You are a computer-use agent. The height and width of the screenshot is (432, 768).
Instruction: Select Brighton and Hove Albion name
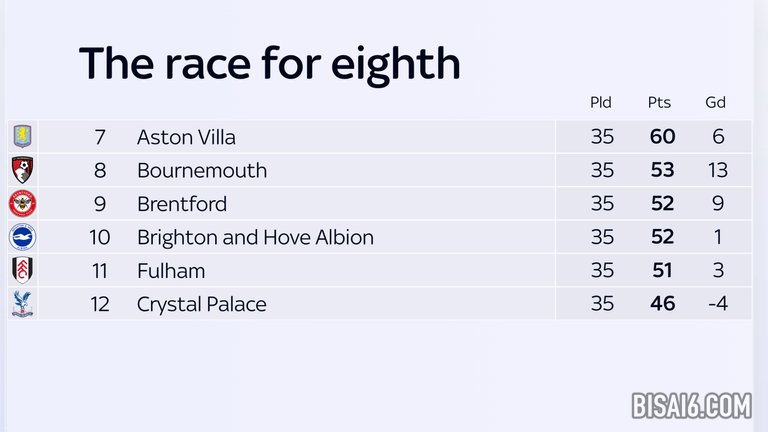tap(255, 238)
